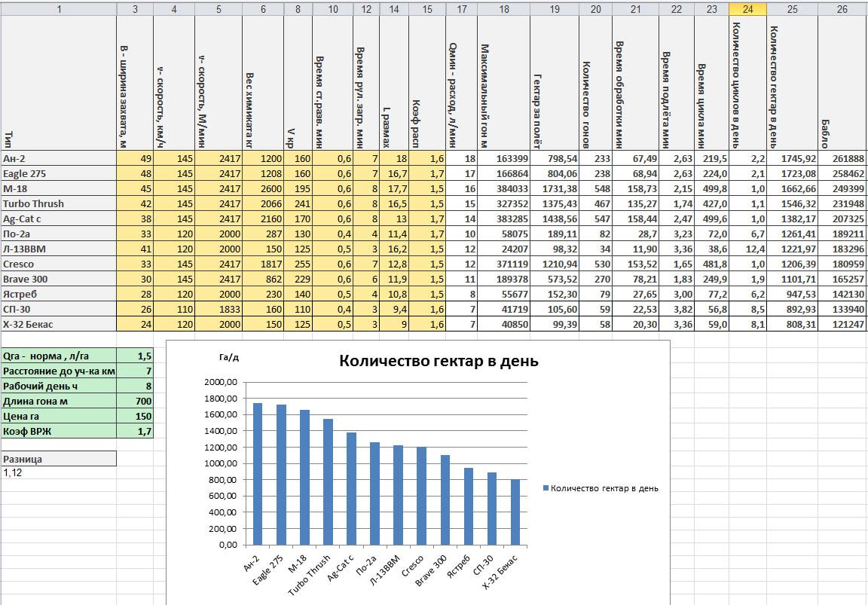Click value 1,7 for Коэф ВРЖ
This screenshot has height=605, width=868.
tap(135, 431)
